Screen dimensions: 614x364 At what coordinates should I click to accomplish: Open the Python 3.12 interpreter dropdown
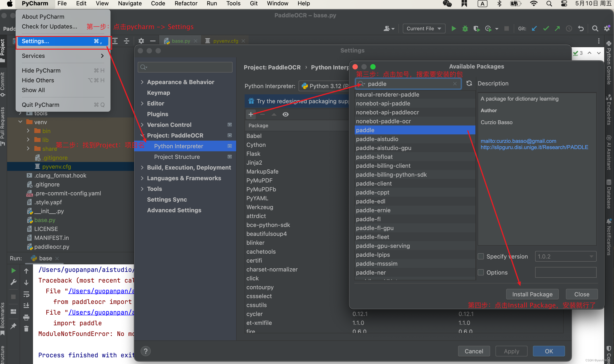pyautogui.click(x=324, y=86)
